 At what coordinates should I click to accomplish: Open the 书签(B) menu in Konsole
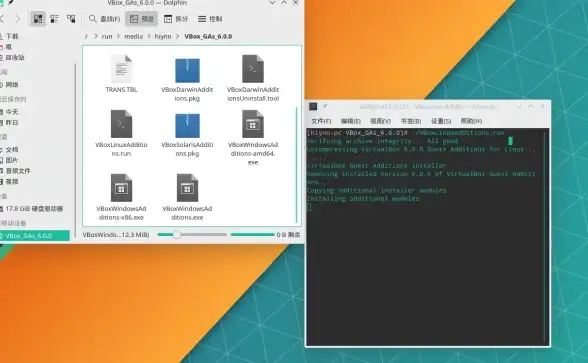pos(411,121)
